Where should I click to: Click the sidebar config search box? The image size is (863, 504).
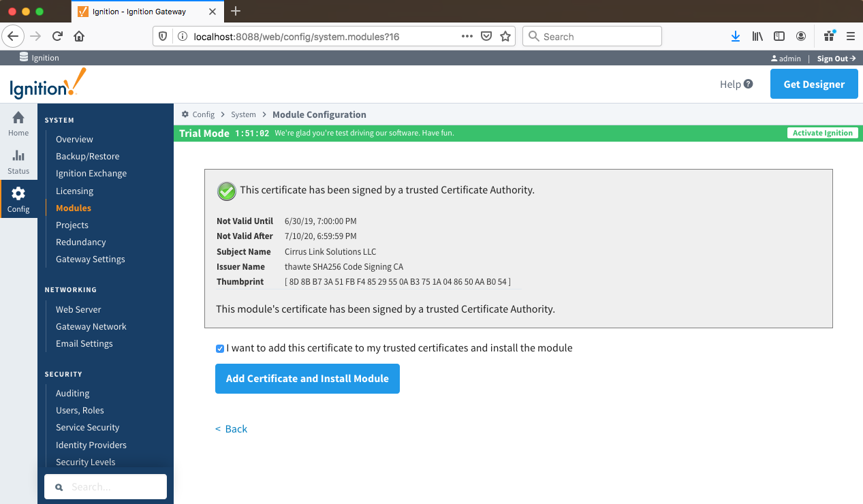[106, 487]
